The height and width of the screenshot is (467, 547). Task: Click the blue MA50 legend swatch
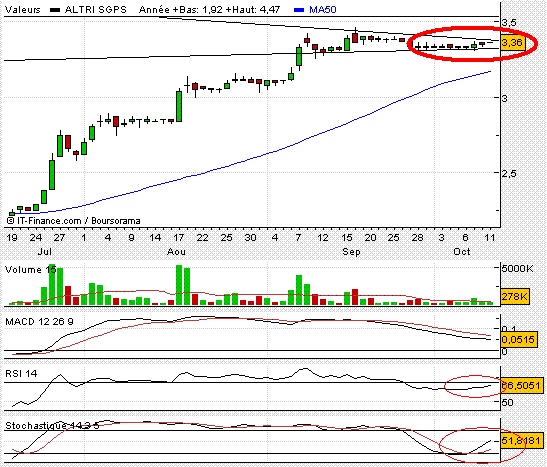click(299, 10)
